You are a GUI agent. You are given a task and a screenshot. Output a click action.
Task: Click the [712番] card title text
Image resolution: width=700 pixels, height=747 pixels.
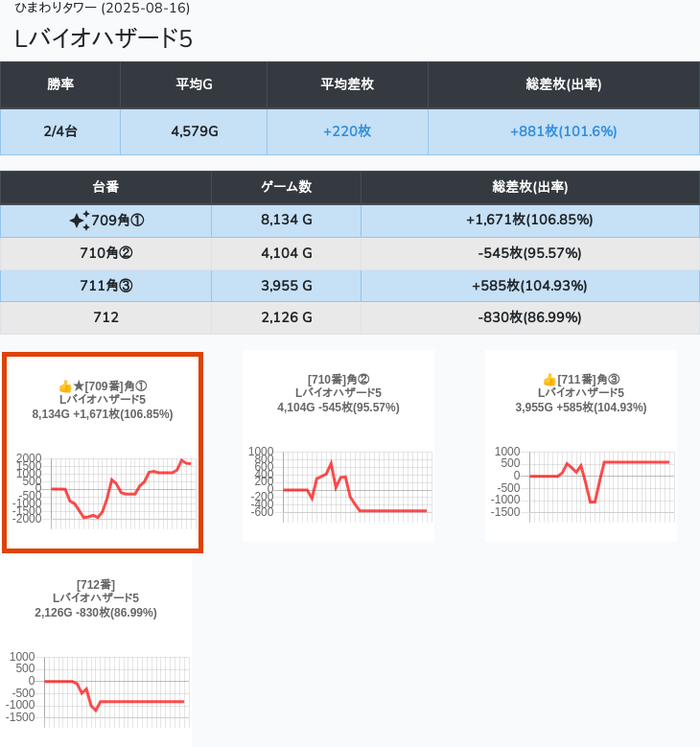click(96, 584)
